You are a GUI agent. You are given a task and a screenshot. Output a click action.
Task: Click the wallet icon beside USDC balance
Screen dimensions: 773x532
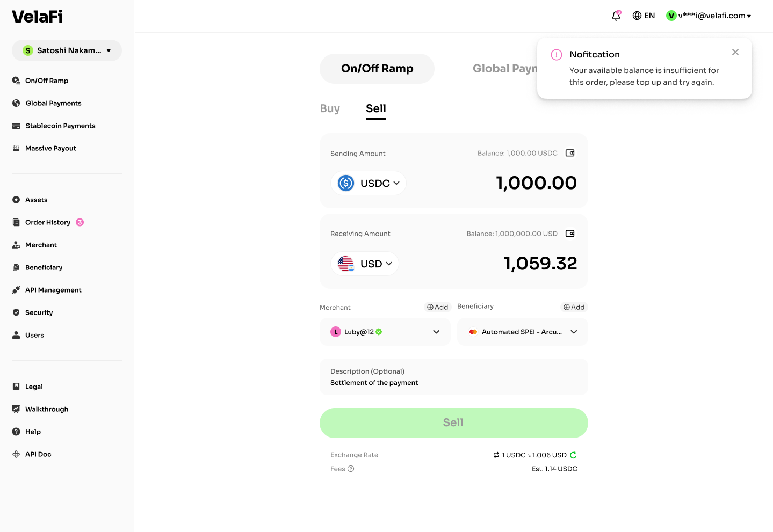[x=570, y=153]
